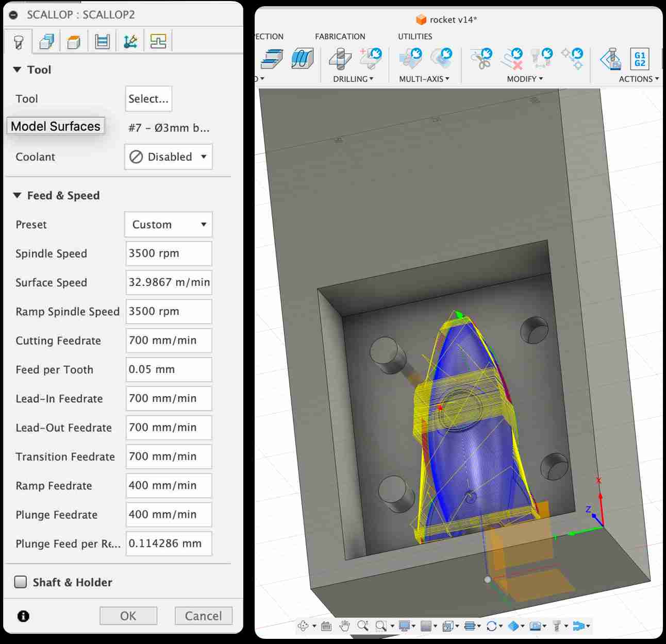666x644 pixels.
Task: Click the Orbit navigation icon
Action: pyautogui.click(x=303, y=626)
